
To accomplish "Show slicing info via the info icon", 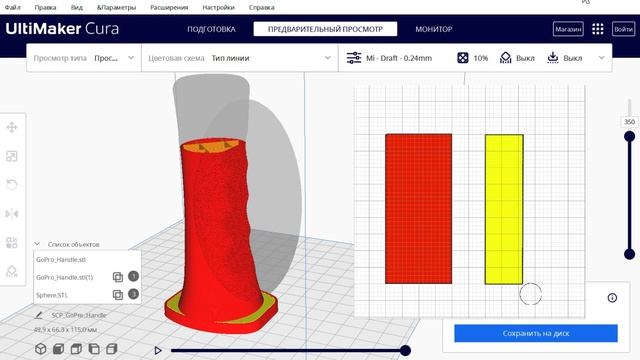I will click(612, 298).
